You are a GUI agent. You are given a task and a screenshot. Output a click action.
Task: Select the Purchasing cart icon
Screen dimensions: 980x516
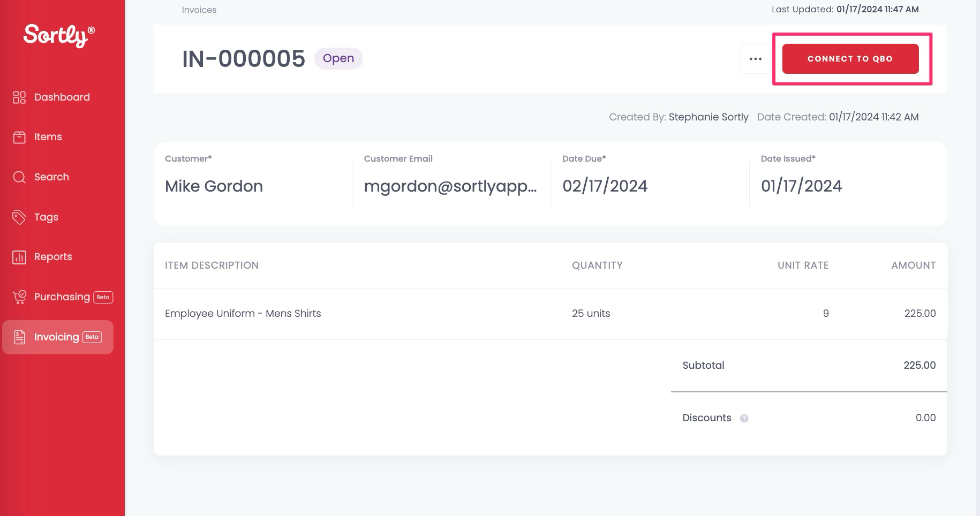click(19, 297)
